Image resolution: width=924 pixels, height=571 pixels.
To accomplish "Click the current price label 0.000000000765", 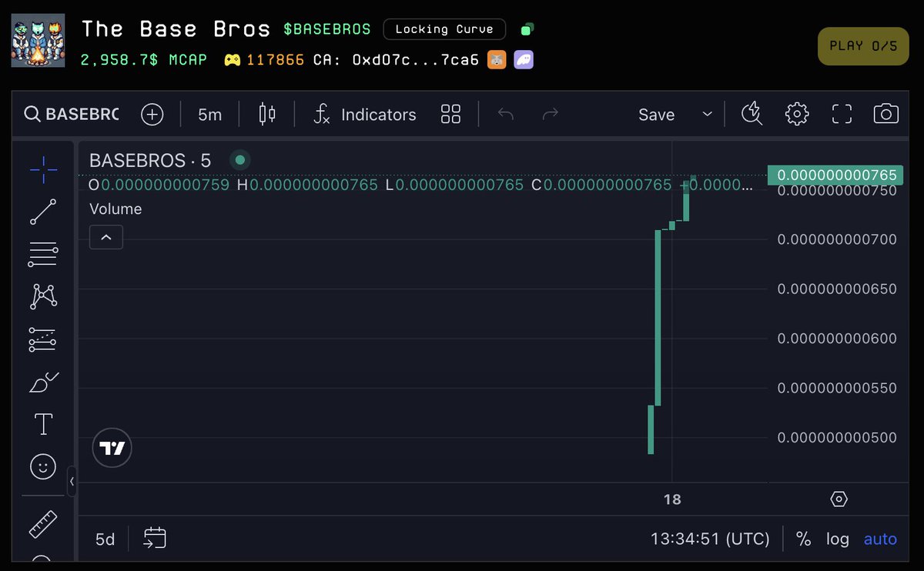I will coord(837,175).
